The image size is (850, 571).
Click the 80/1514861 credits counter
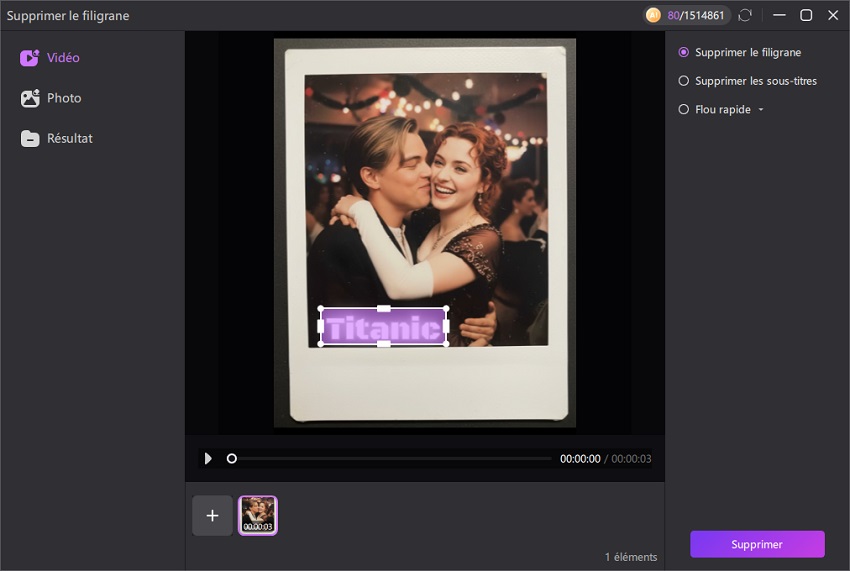pyautogui.click(x=698, y=15)
